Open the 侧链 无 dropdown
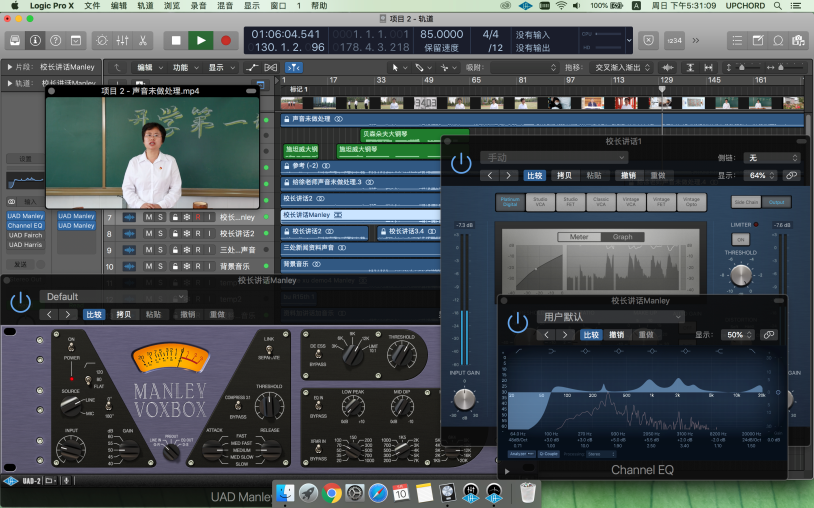The image size is (814, 508). (x=771, y=158)
